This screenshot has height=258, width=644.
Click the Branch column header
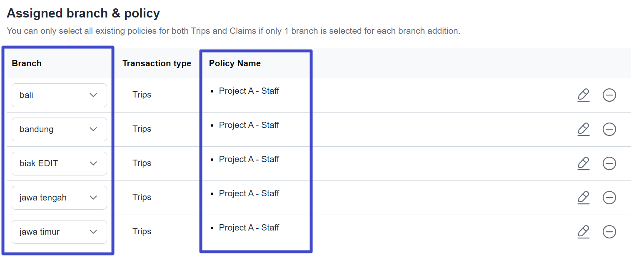pyautogui.click(x=27, y=63)
